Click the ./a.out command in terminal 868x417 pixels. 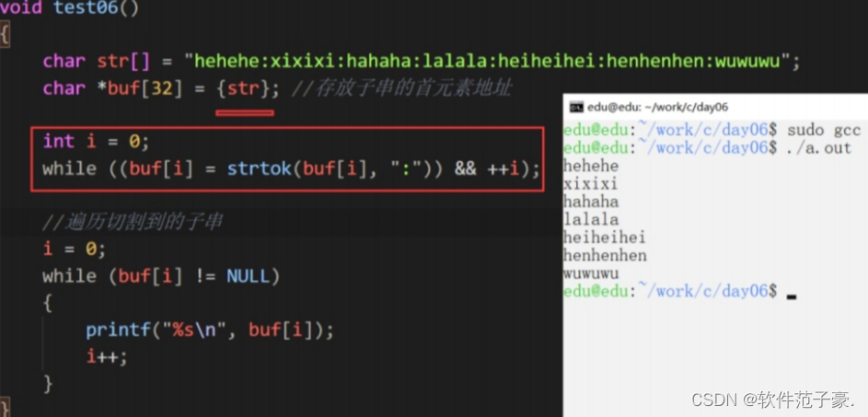point(818,148)
